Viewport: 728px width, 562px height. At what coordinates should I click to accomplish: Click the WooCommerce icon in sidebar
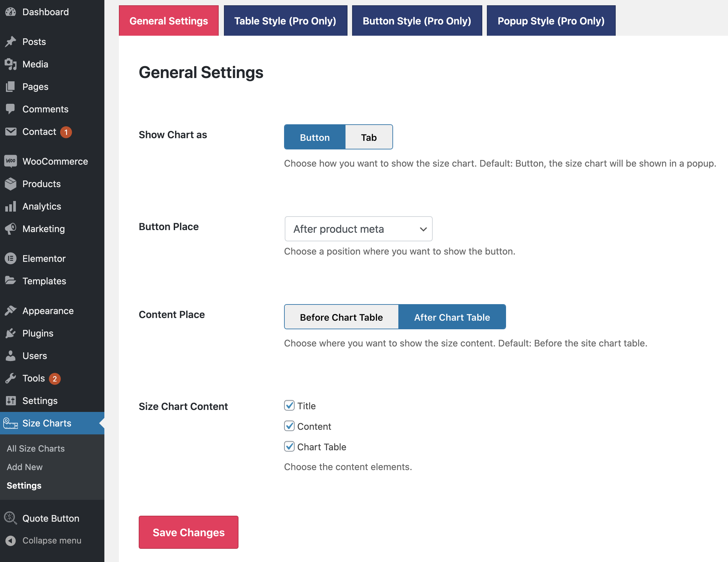(11, 161)
